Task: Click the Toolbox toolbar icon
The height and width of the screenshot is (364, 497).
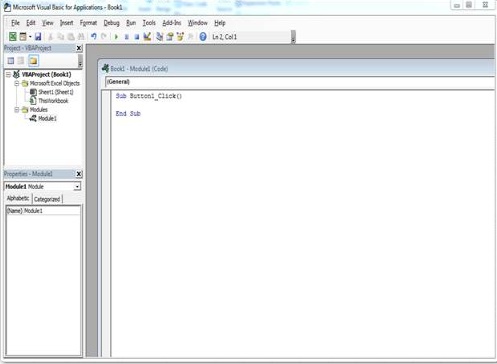Action: tap(191, 37)
